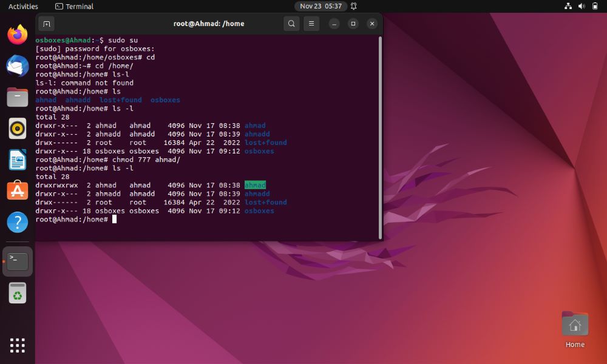Launch Firefox from the dock
607x364 pixels.
point(18,35)
